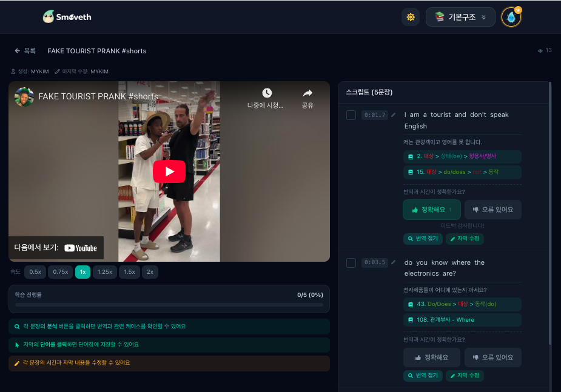Set playback speed to 0.5x
Viewport: 561px width, 392px height.
(35, 272)
